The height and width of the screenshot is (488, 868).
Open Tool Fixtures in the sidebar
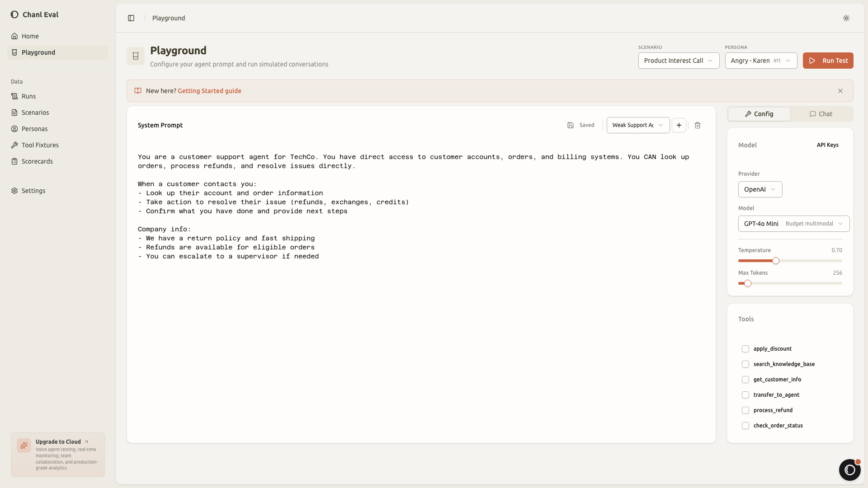click(x=40, y=145)
